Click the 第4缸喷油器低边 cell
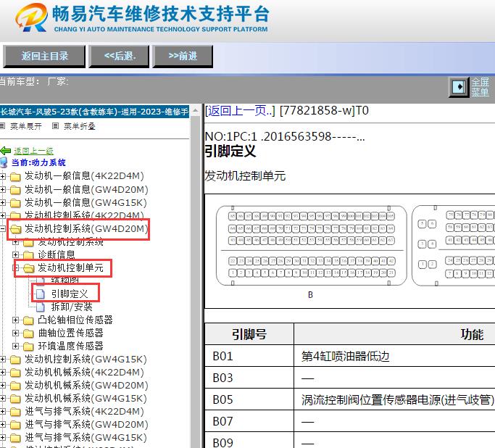The image size is (495, 448). 394,356
